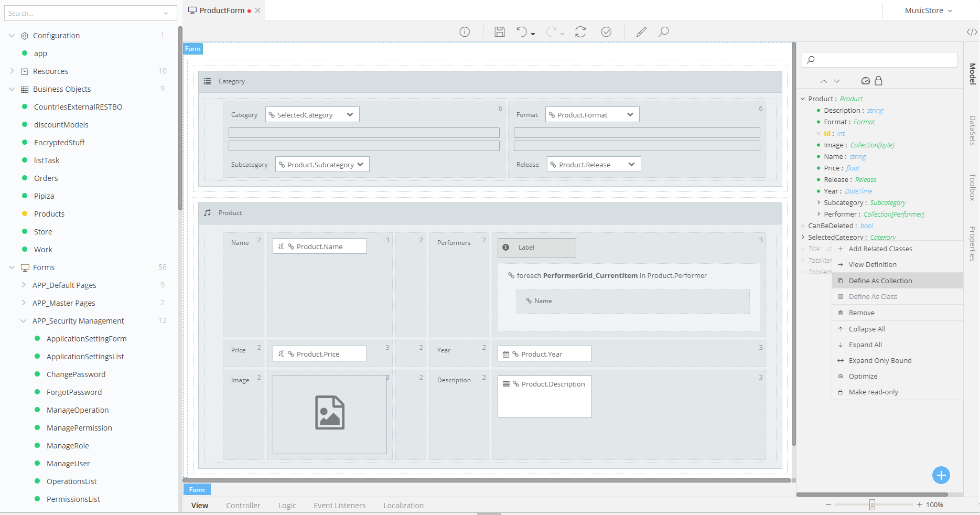Click the zoom slider handle

[872, 505]
